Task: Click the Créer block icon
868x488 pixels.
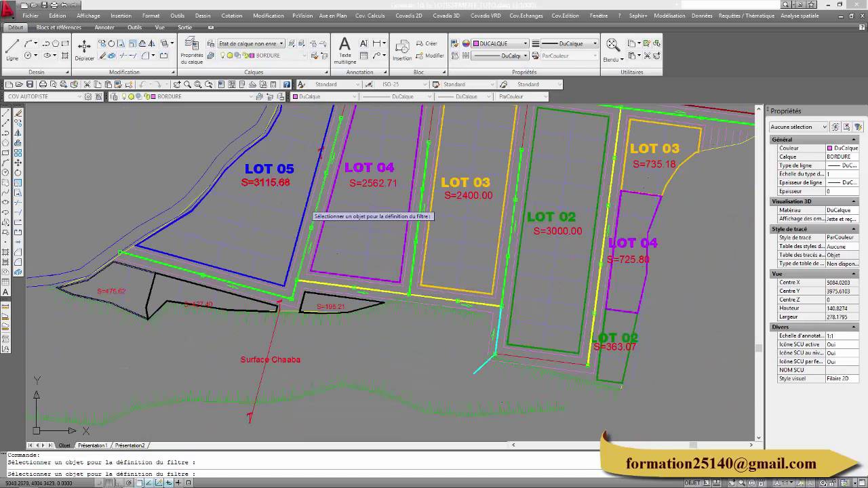Action: 427,43
